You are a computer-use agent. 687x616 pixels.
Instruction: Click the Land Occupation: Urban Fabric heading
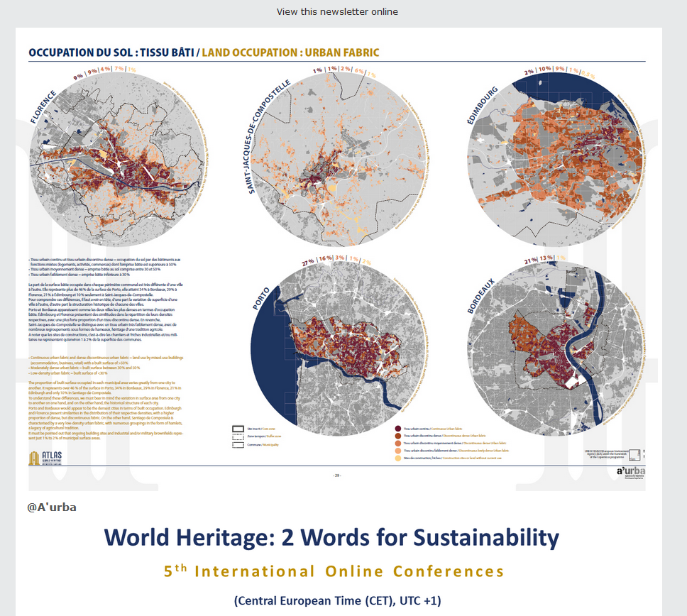[x=290, y=53]
